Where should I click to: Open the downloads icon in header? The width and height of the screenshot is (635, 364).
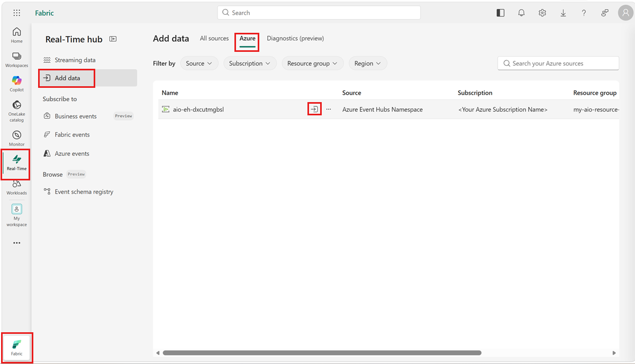(563, 13)
